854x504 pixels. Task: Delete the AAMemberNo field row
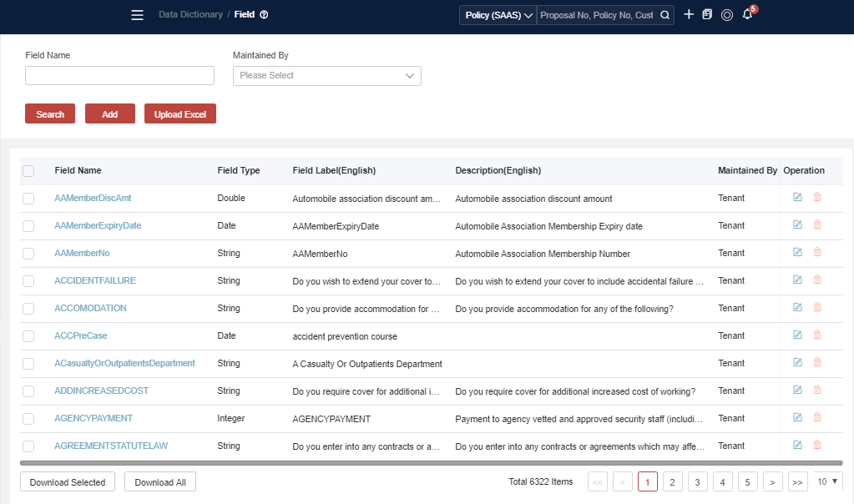click(817, 253)
